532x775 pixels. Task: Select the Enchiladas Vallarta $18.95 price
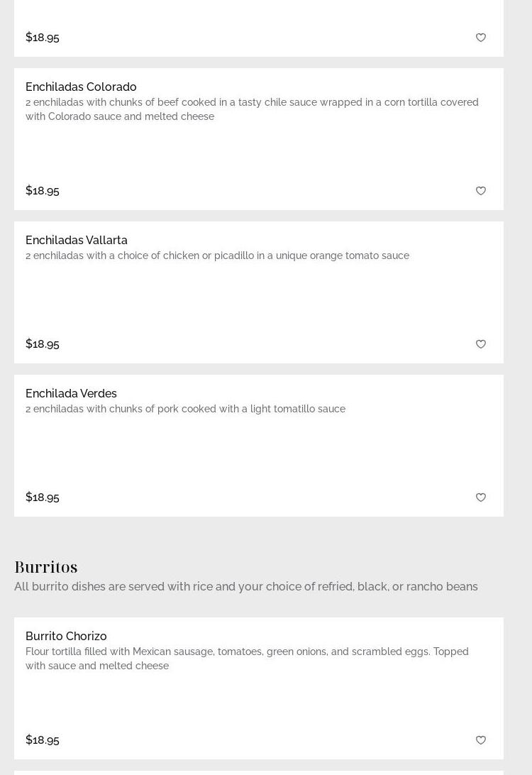coord(43,343)
